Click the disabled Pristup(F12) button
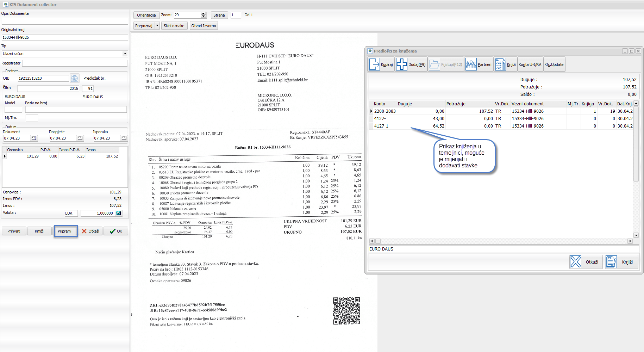This screenshot has height=352, width=644. click(445, 64)
